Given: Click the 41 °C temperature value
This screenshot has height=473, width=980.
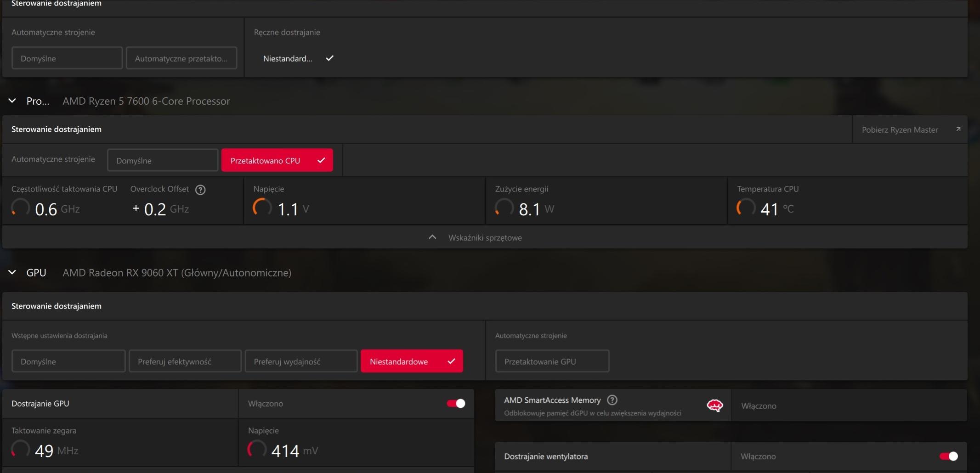Looking at the screenshot, I should point(777,209).
